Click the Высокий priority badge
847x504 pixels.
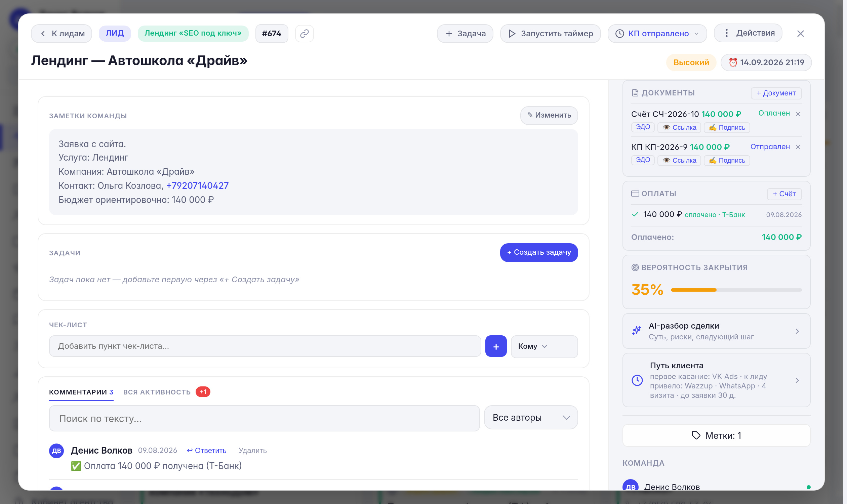691,62
